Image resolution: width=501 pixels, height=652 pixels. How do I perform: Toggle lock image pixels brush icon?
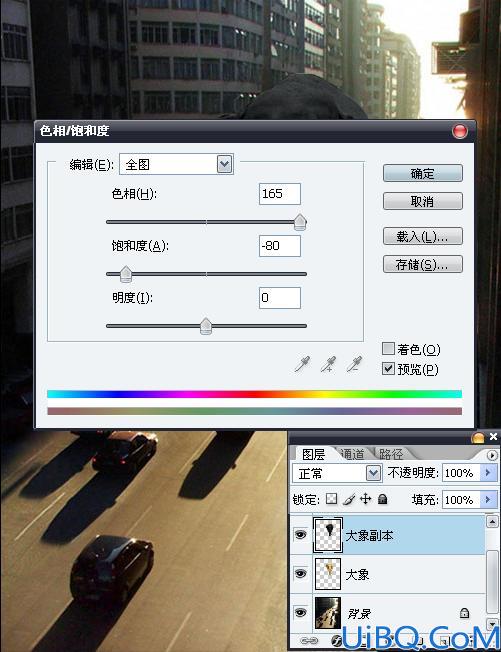click(349, 499)
